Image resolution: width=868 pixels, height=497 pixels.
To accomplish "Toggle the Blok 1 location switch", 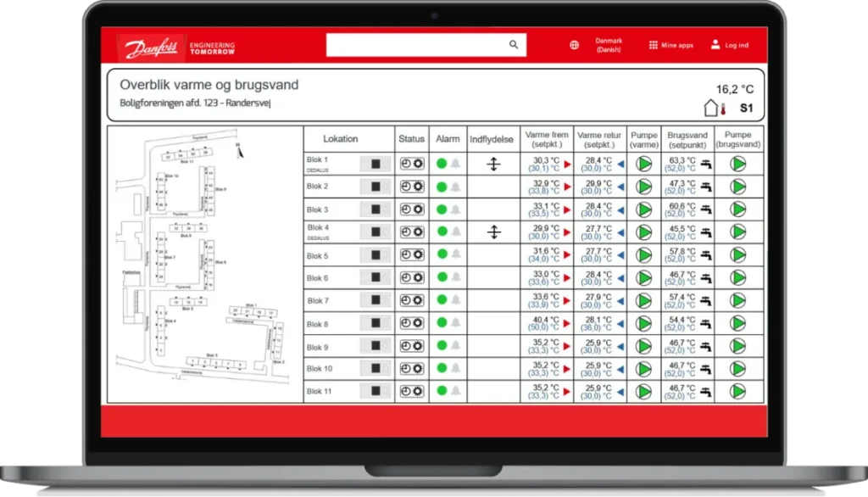I will (376, 164).
